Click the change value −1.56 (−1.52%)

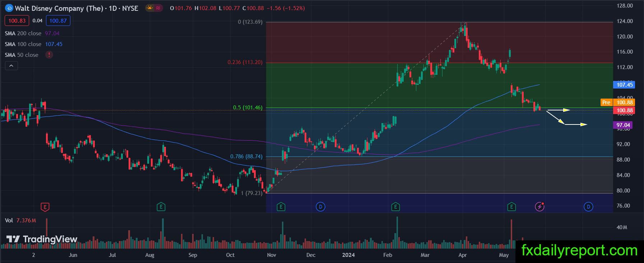point(286,8)
